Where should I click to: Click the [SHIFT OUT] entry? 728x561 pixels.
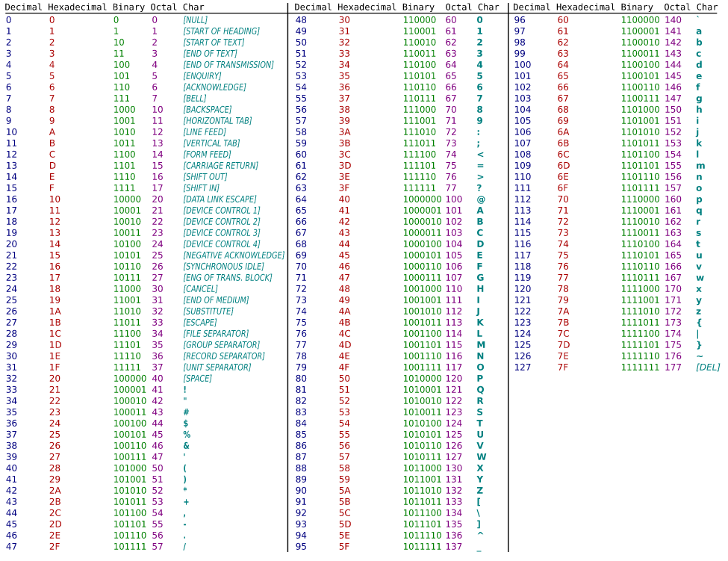(x=205, y=177)
